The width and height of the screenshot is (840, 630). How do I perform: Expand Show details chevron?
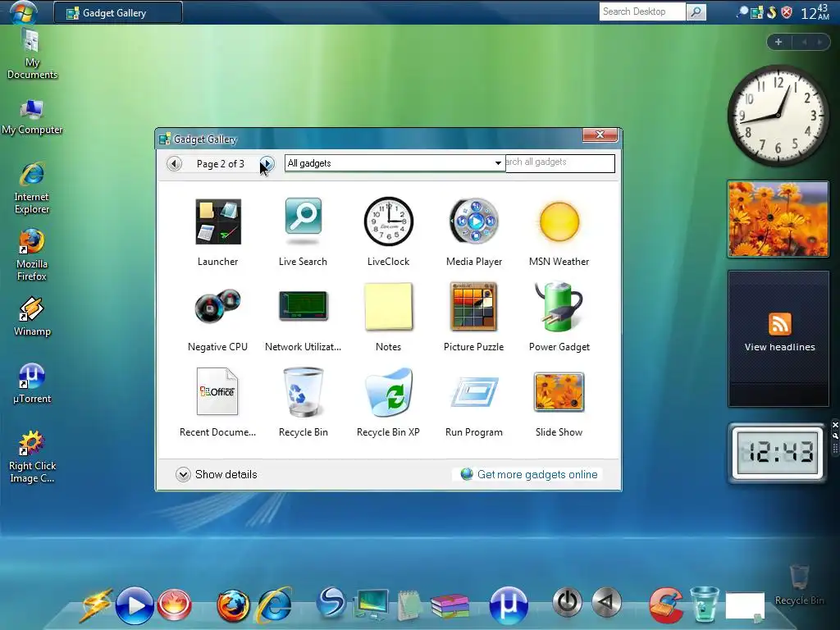[183, 475]
